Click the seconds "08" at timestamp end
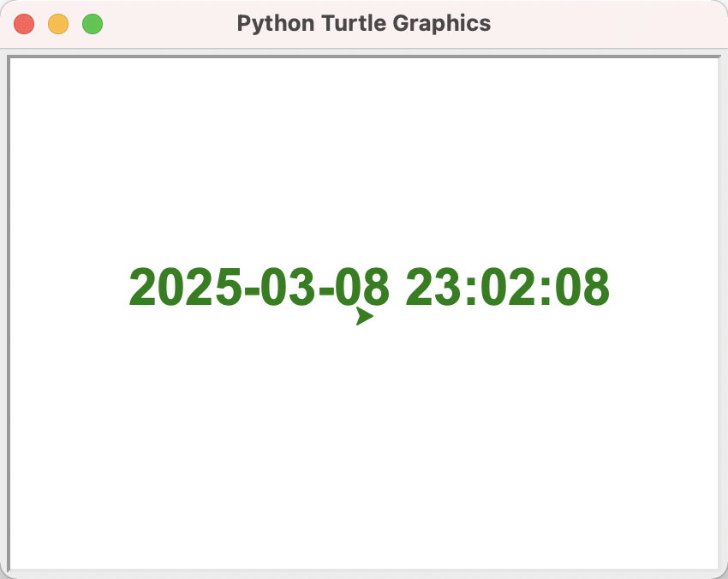 point(582,287)
